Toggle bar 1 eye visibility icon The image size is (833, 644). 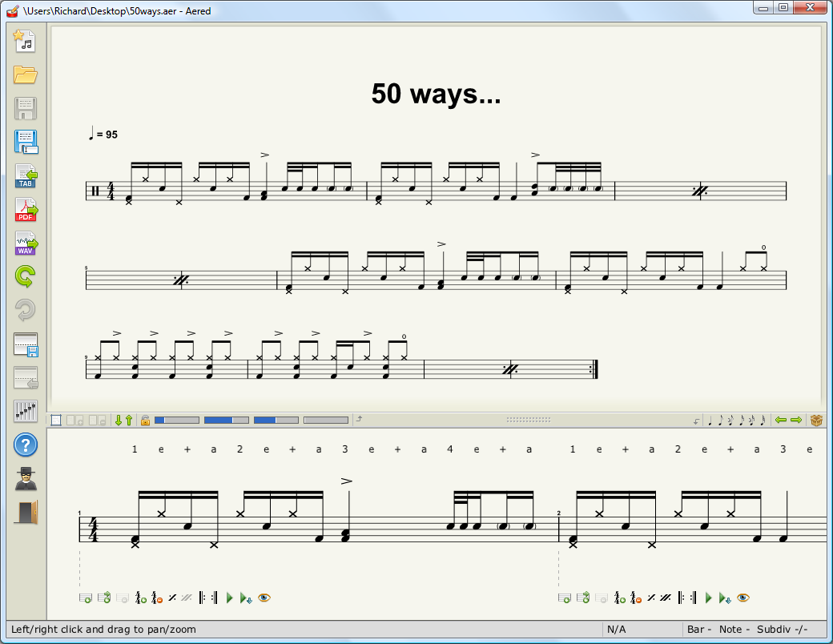tap(264, 598)
